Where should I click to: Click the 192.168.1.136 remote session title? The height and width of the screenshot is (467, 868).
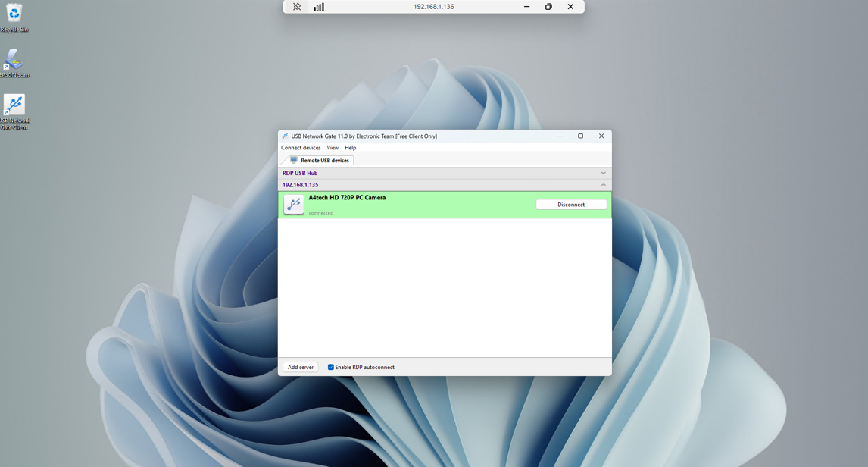(433, 7)
